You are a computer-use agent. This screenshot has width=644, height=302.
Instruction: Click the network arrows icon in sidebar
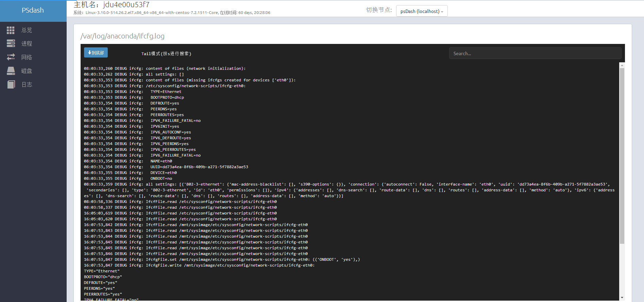click(11, 57)
